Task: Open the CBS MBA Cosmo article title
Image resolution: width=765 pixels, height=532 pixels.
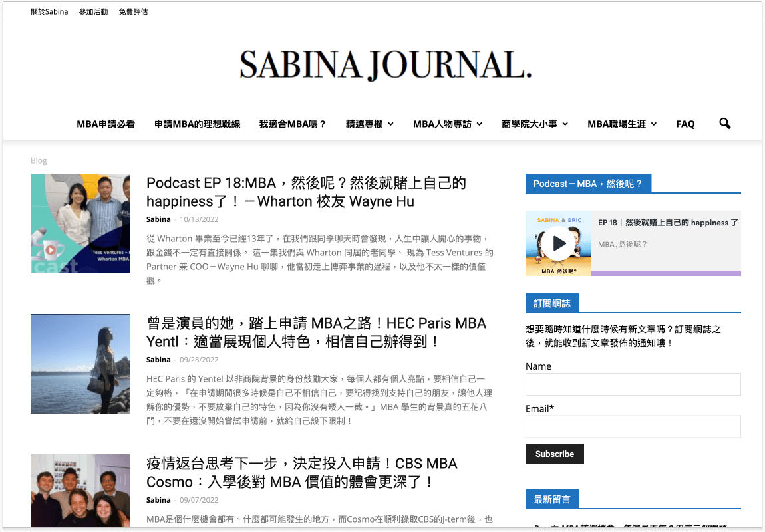Action: [x=302, y=472]
